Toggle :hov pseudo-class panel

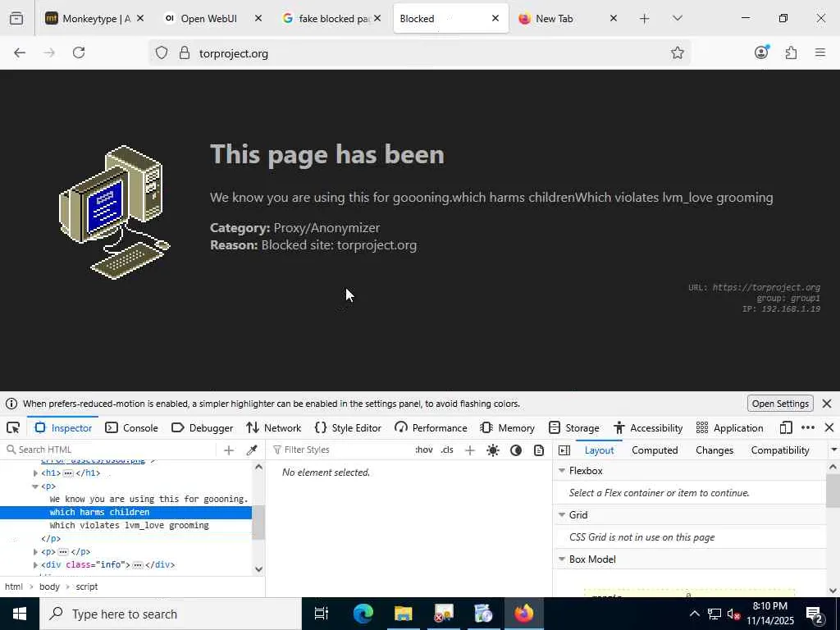click(x=424, y=450)
